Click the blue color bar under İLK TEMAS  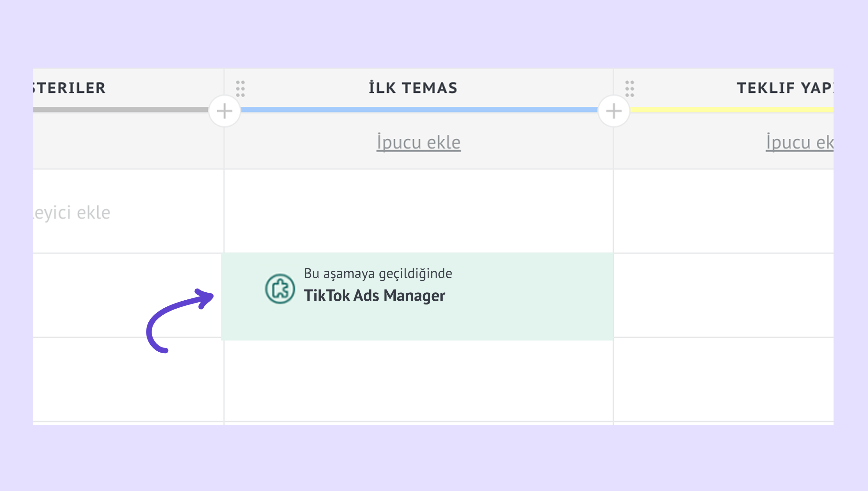(x=418, y=110)
